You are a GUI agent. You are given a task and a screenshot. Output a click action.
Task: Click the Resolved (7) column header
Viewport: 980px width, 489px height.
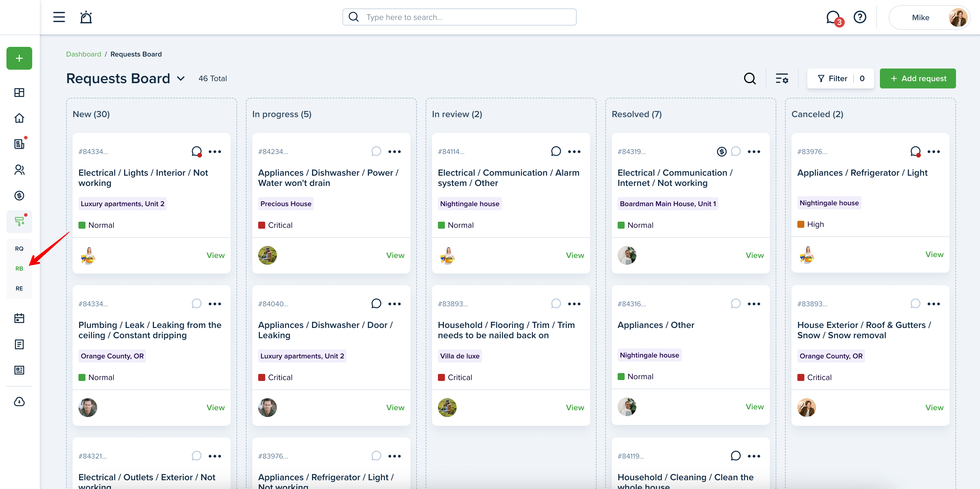(x=636, y=114)
